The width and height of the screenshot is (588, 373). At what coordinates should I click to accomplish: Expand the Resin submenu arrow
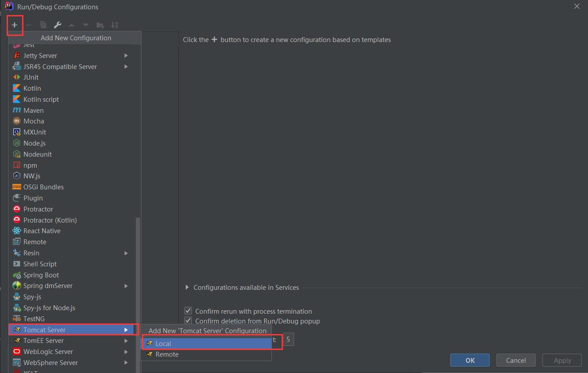126,253
